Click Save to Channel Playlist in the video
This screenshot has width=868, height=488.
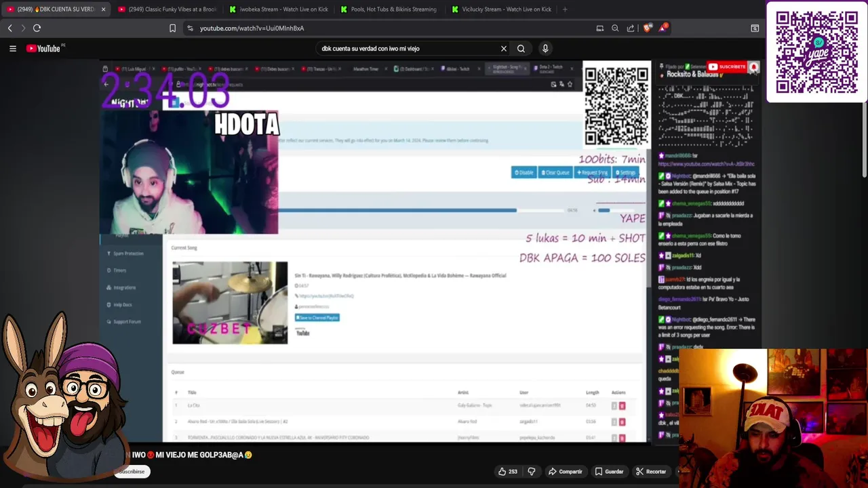pyautogui.click(x=317, y=317)
